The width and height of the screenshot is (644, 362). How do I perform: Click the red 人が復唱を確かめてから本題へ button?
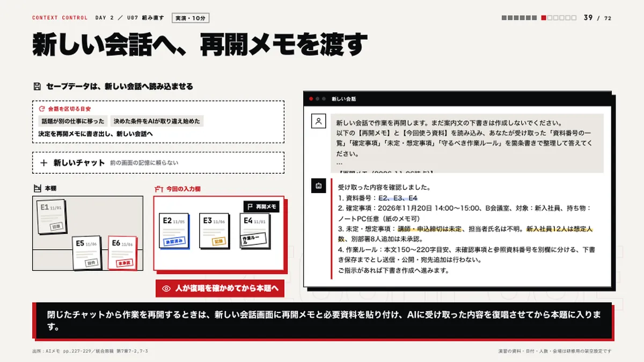(219, 289)
